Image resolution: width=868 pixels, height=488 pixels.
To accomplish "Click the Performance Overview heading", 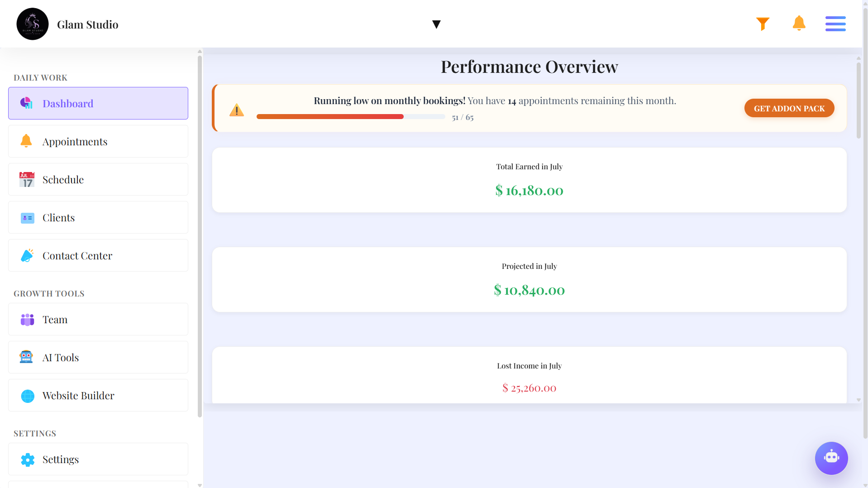I will coord(529,67).
